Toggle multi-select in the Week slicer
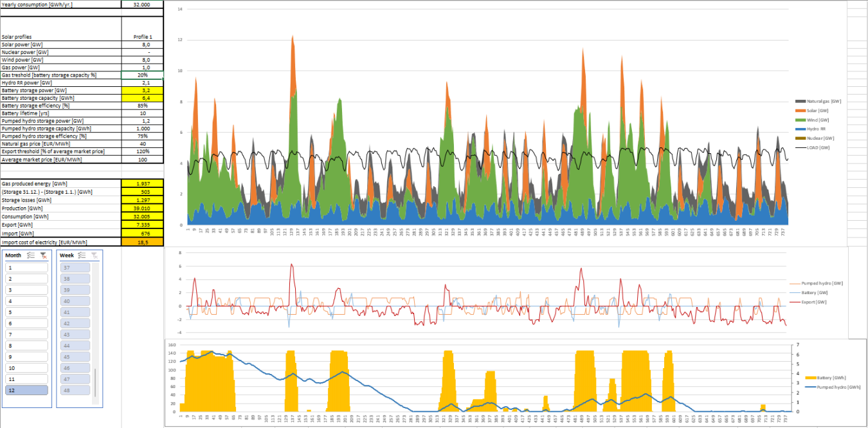Screen dimensions: 868x428 point(82,256)
